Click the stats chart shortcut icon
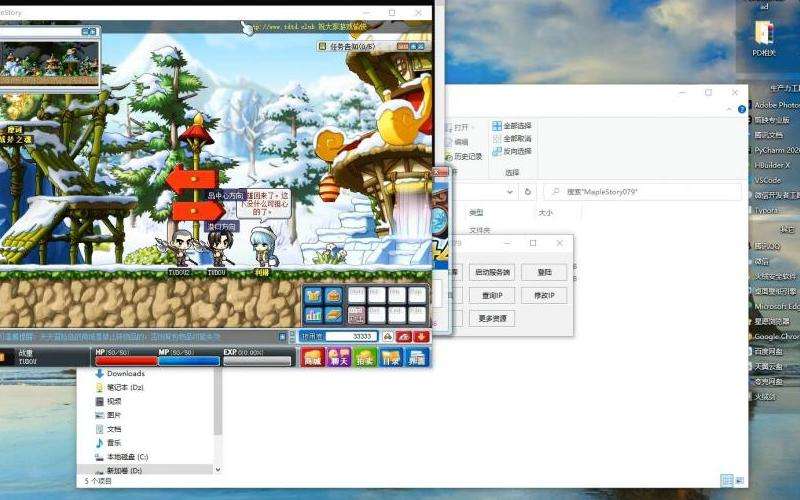This screenshot has width=800, height=500. point(313,315)
